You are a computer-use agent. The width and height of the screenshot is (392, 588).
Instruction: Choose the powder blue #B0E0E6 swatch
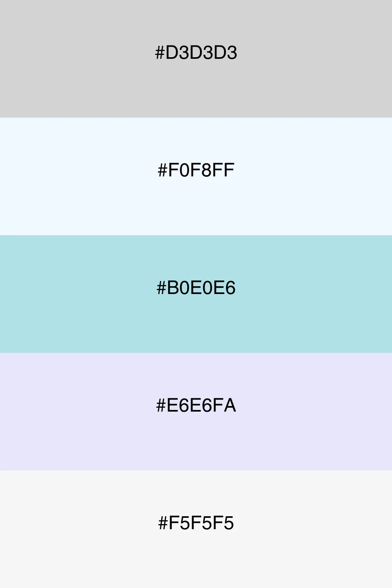click(x=196, y=294)
